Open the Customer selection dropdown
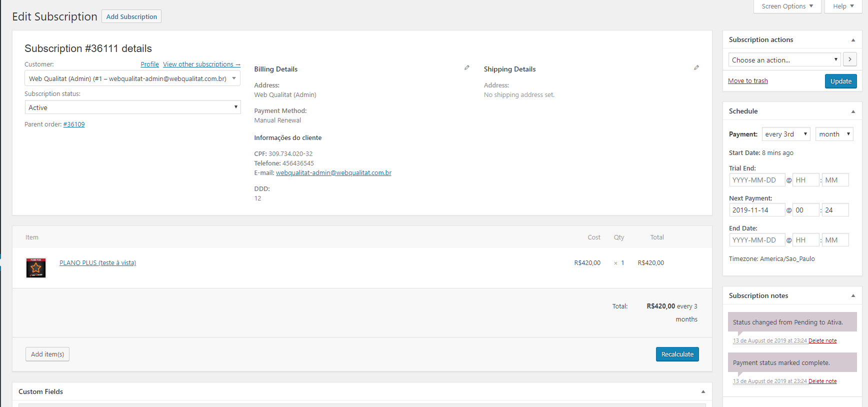 [x=132, y=78]
